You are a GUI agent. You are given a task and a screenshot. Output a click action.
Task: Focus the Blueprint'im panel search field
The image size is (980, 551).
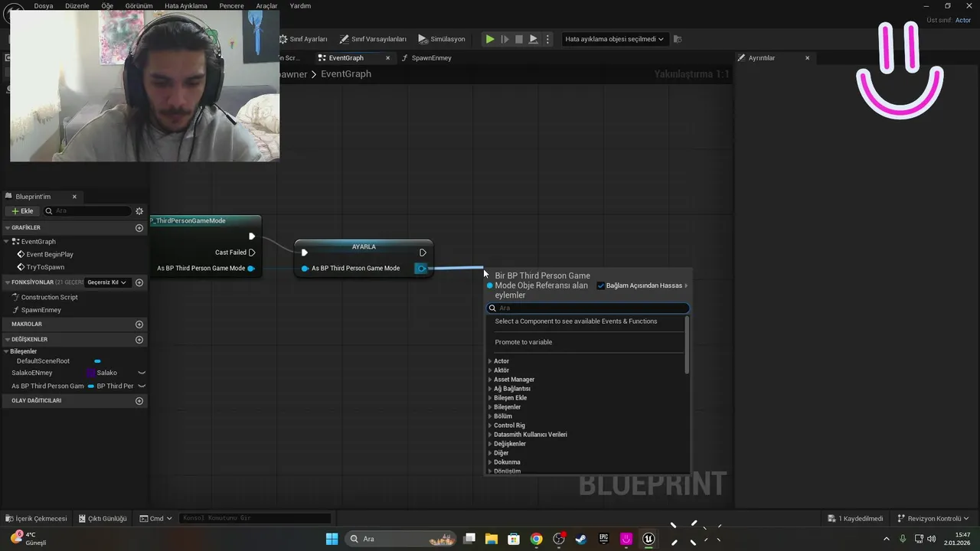[88, 211]
